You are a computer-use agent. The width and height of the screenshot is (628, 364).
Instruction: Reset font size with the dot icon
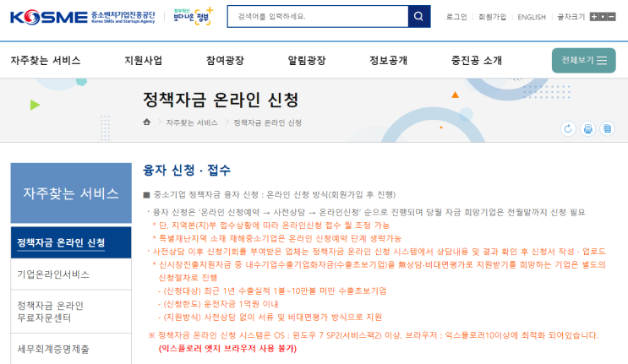[x=603, y=17]
